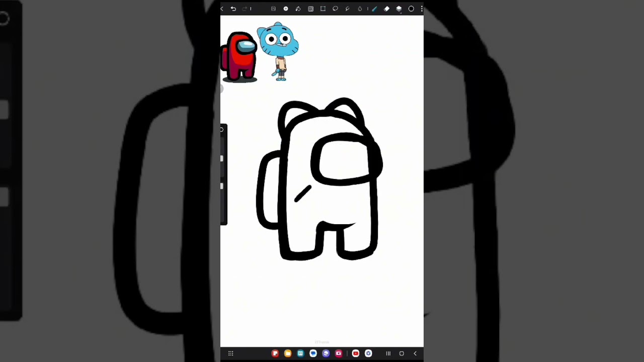Pick the brush pen tool
This screenshot has width=644, height=362.
tap(374, 9)
